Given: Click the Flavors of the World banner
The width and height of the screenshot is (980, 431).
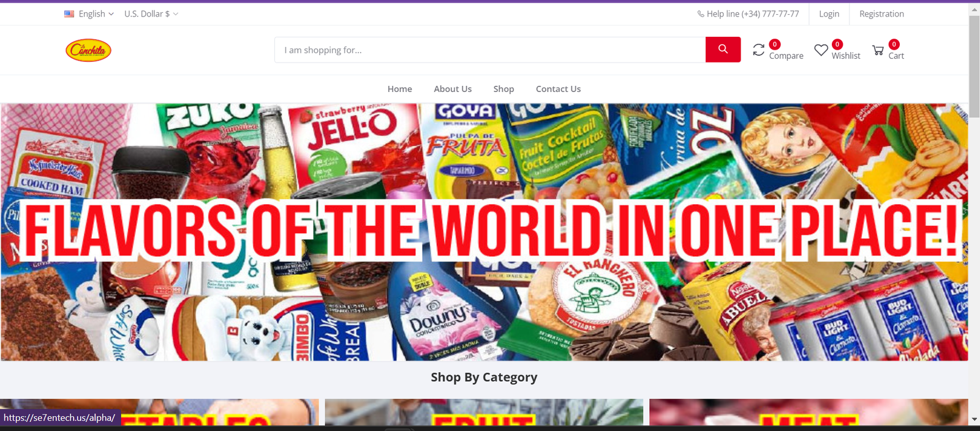Looking at the screenshot, I should pyautogui.click(x=484, y=232).
